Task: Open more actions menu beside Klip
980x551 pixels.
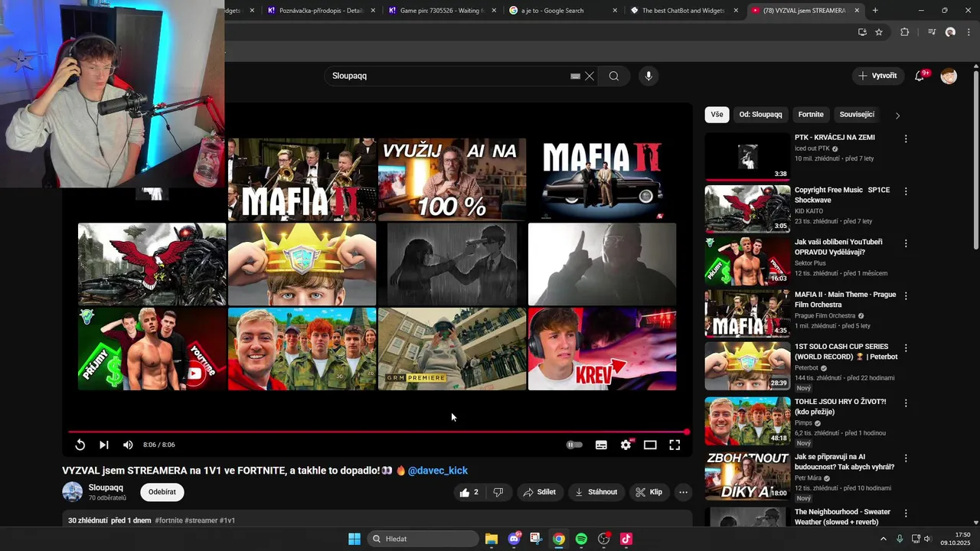Action: pos(683,492)
